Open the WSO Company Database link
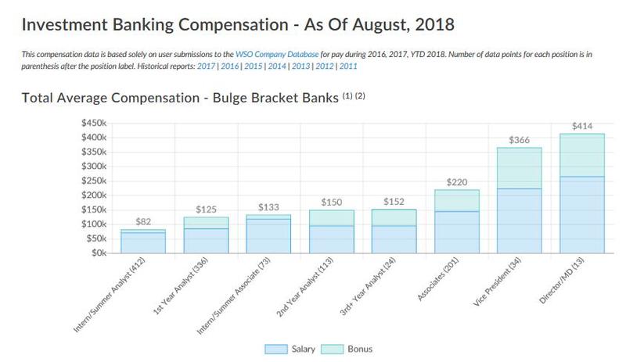This screenshot has height=362, width=644. pos(276,55)
